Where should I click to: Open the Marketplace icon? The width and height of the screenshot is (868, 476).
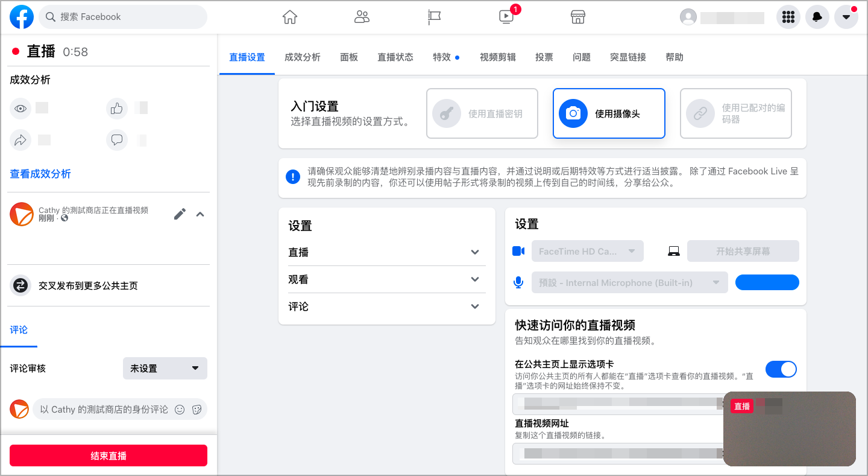578,17
